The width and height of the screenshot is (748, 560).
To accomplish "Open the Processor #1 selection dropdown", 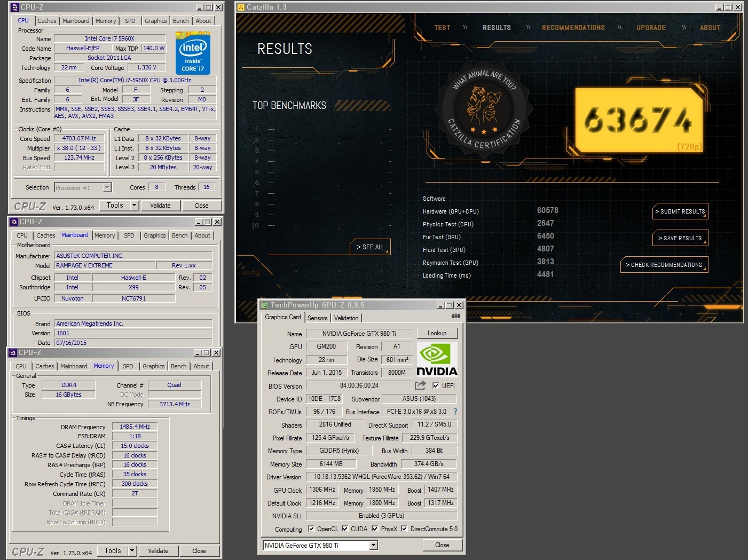I will click(x=107, y=187).
